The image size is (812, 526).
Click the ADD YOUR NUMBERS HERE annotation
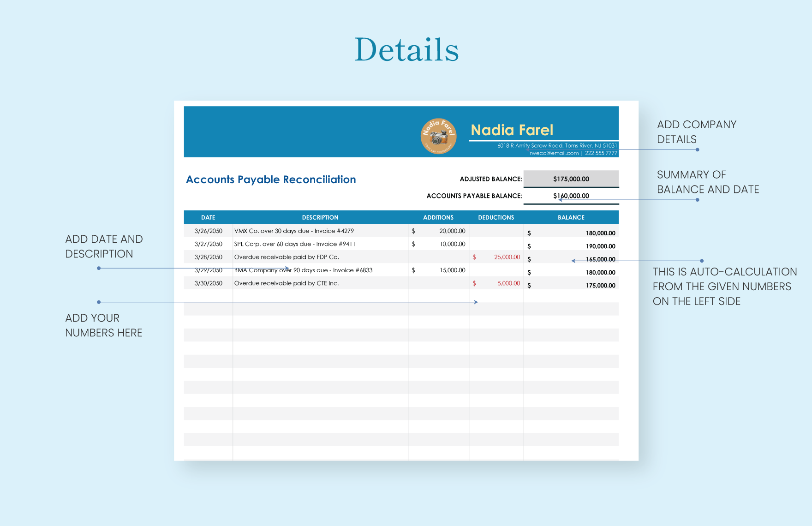pos(103,325)
